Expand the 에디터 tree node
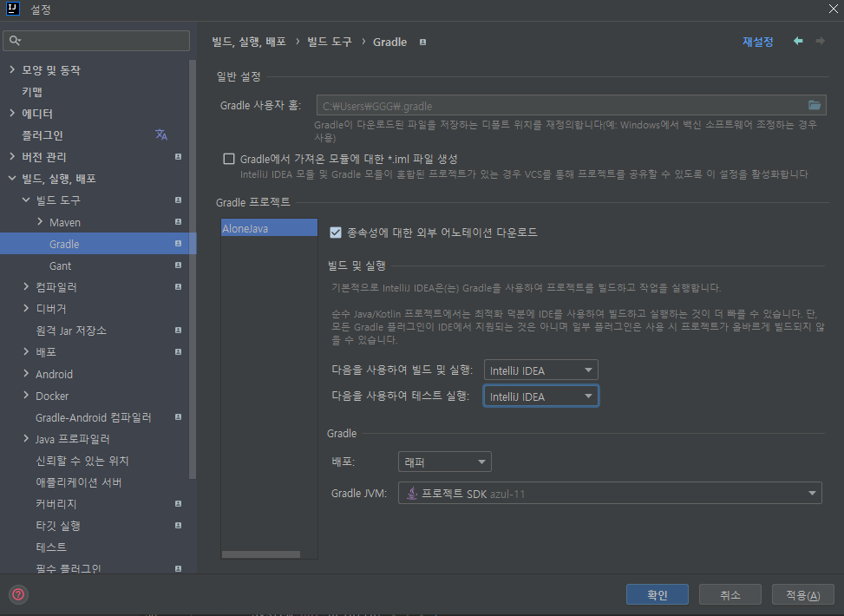 coord(12,113)
